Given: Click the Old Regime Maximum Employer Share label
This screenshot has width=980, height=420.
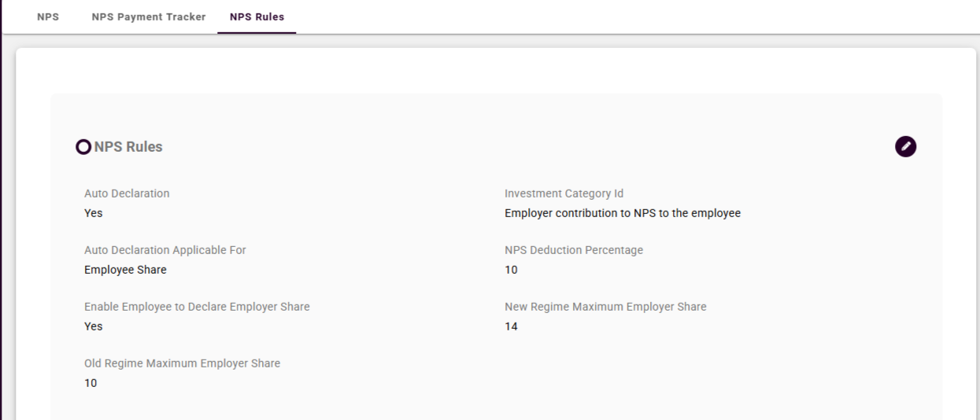Looking at the screenshot, I should [182, 363].
